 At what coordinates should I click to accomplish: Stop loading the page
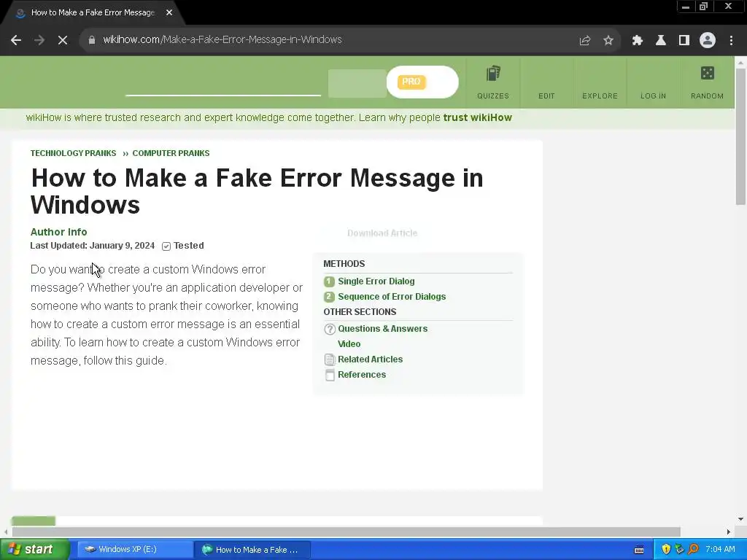(x=63, y=40)
